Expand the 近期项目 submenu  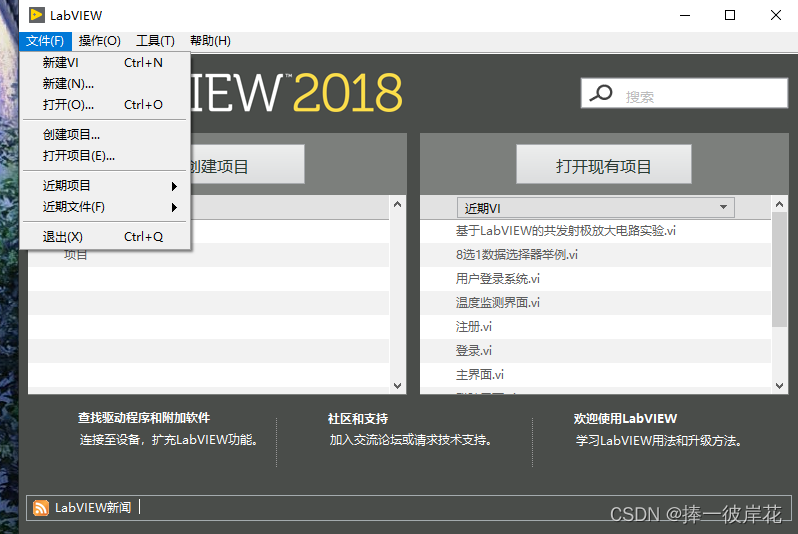105,186
